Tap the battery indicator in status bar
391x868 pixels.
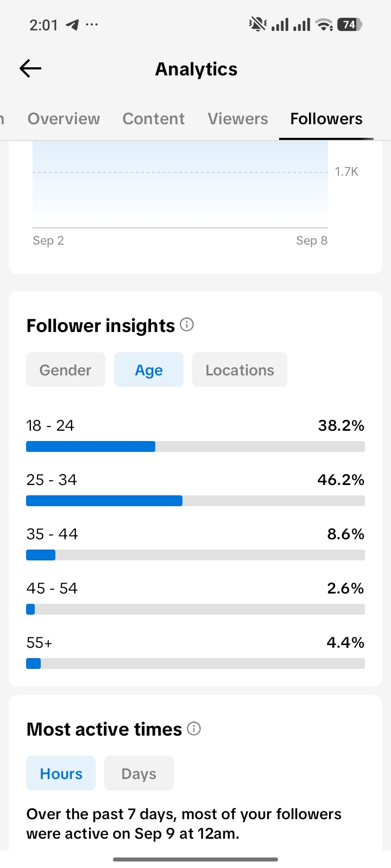point(350,24)
